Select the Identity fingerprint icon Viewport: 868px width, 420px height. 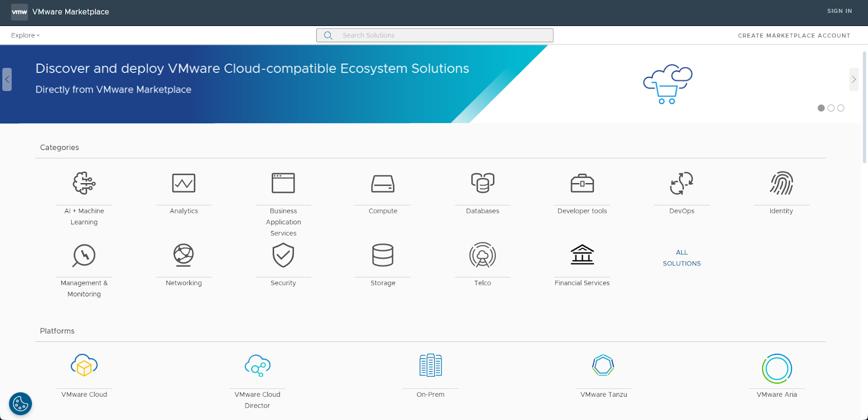click(781, 183)
